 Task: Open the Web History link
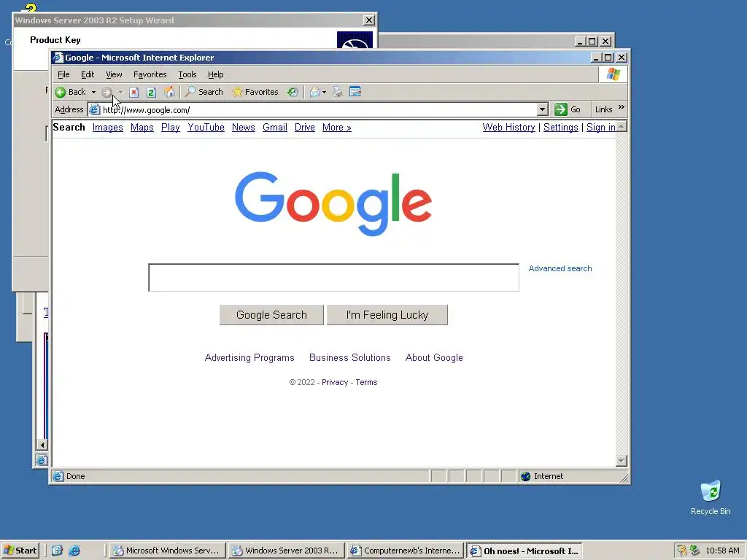(508, 128)
